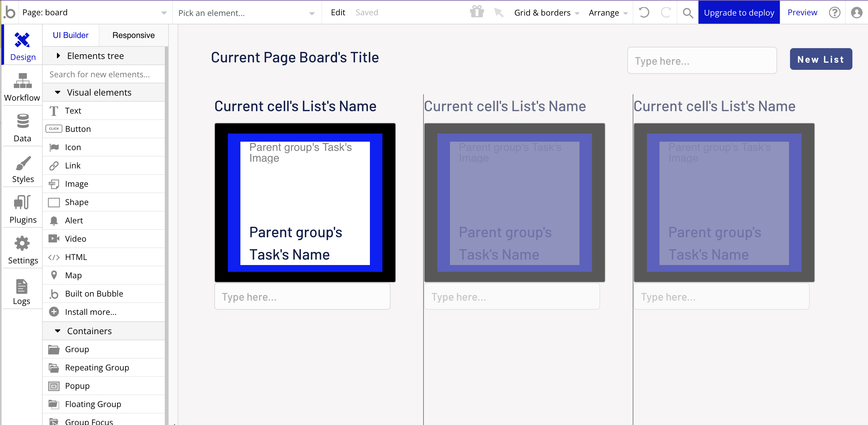Switch to the Responsive tab
Image resolution: width=868 pixels, height=425 pixels.
pos(133,35)
